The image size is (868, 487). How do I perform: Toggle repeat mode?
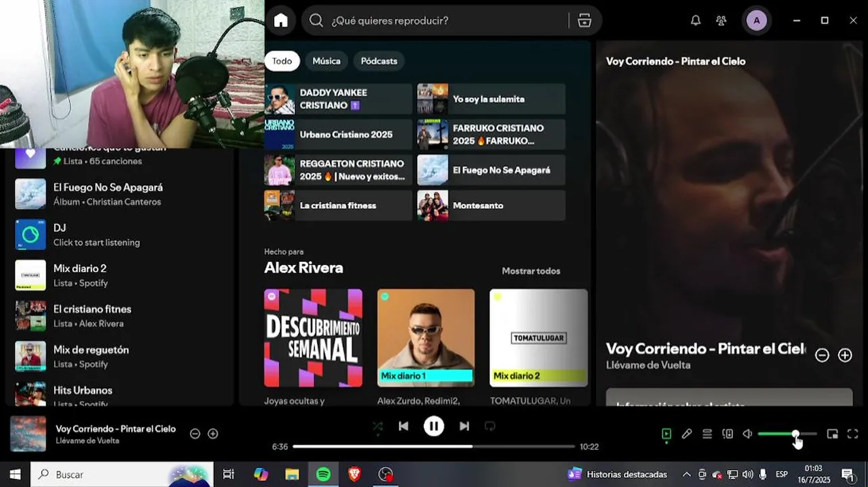tap(490, 426)
